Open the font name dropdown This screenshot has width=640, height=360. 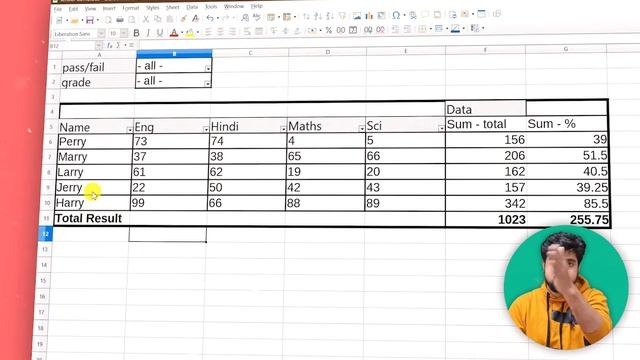click(101, 33)
